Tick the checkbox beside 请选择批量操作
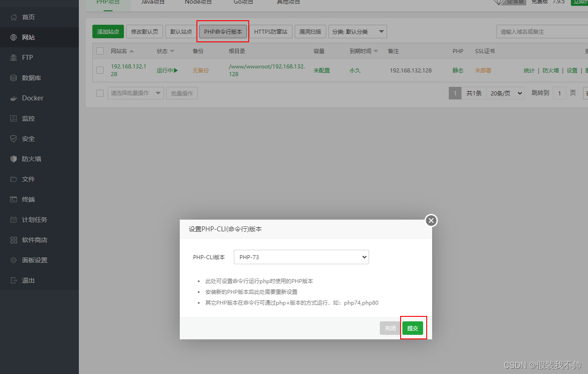Viewport: 588px width, 374px height. click(x=100, y=93)
